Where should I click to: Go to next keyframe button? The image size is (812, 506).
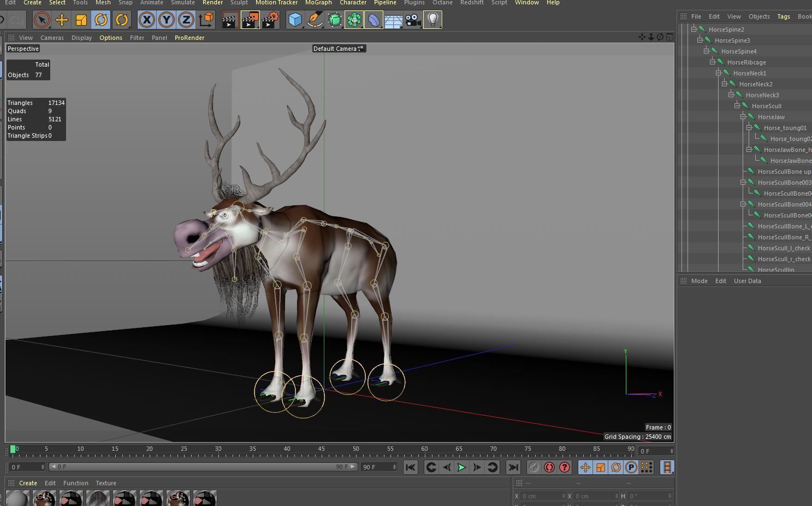(492, 467)
